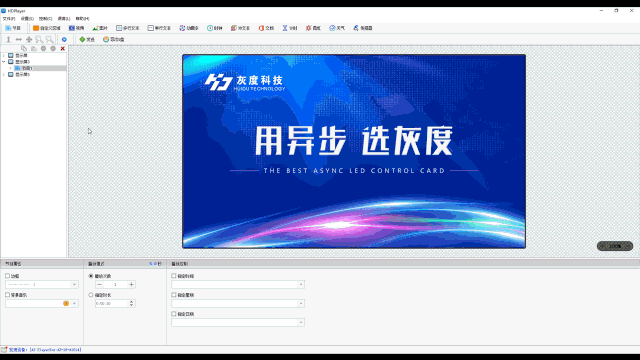Increase play count with the plus button
Viewport: 640px width, 360px height.
point(131,284)
